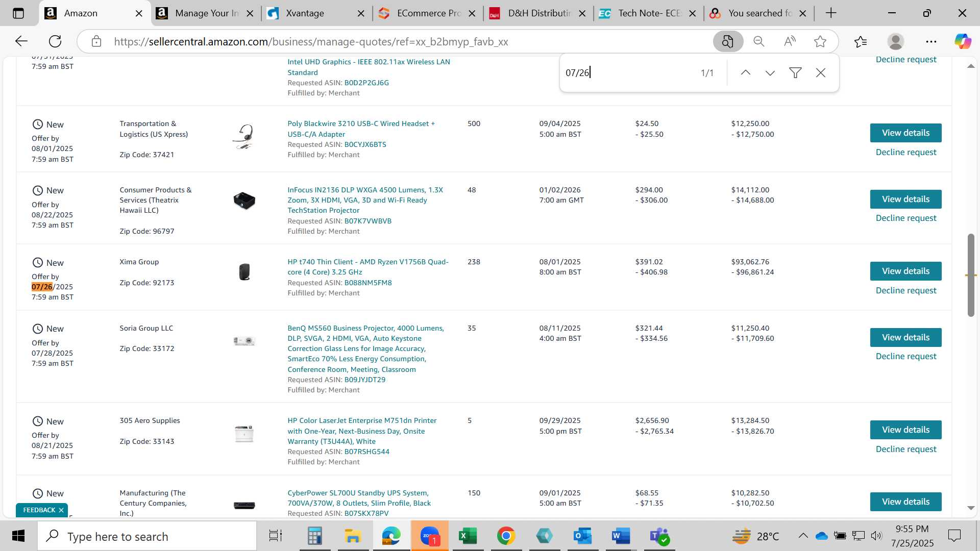Image resolution: width=980 pixels, height=551 pixels.
Task: Reload the current page
Action: point(55,41)
